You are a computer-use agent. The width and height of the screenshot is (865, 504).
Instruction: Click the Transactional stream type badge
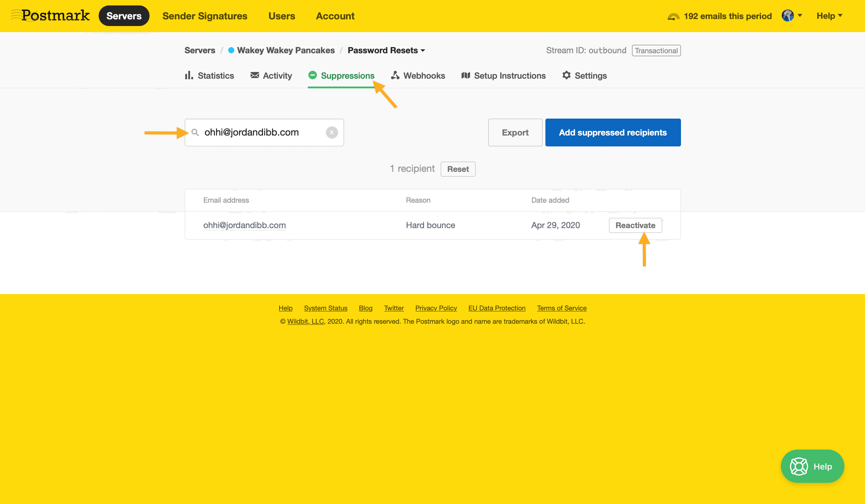pyautogui.click(x=656, y=51)
